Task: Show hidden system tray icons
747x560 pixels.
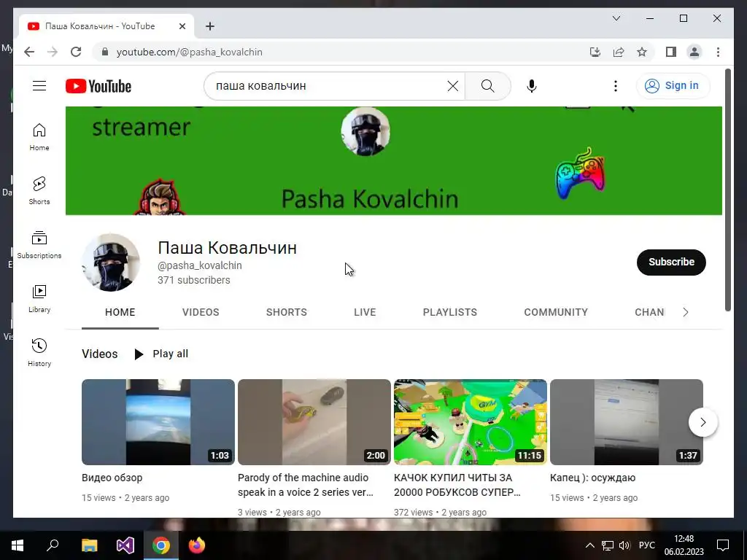Action: coord(589,545)
